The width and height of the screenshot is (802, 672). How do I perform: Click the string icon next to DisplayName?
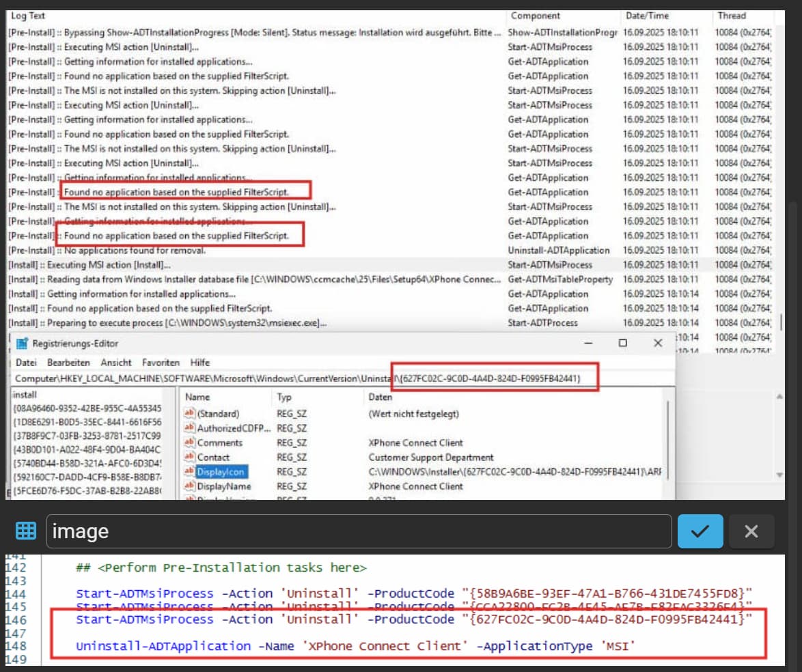coord(189,486)
